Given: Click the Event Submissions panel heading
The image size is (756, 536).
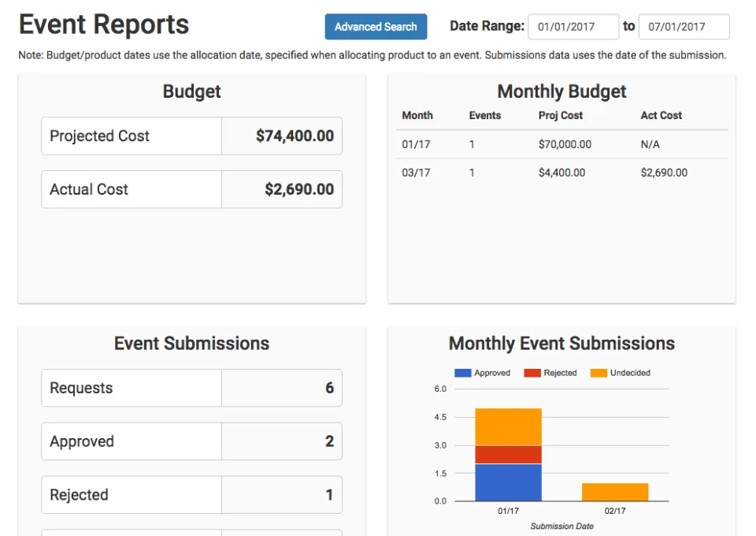Looking at the screenshot, I should [191, 344].
